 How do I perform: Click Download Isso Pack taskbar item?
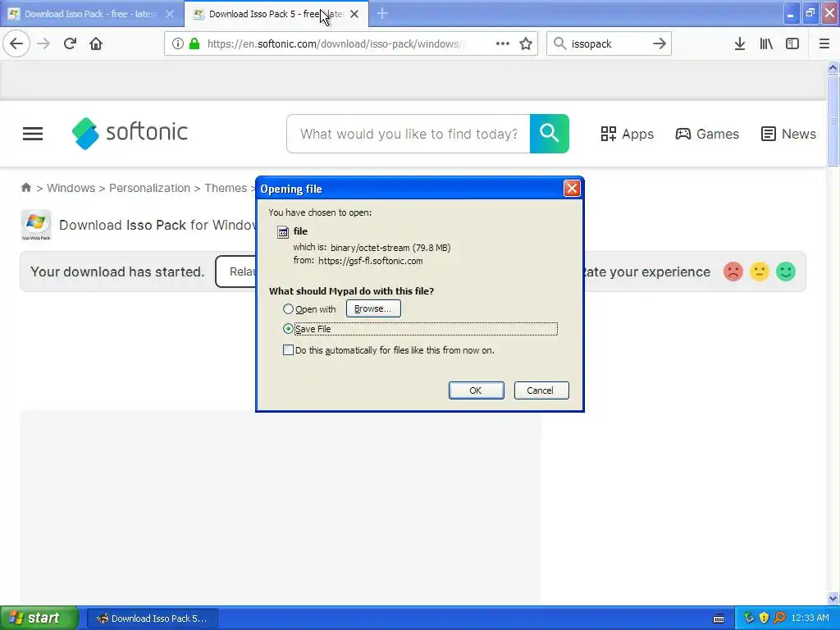tap(152, 619)
